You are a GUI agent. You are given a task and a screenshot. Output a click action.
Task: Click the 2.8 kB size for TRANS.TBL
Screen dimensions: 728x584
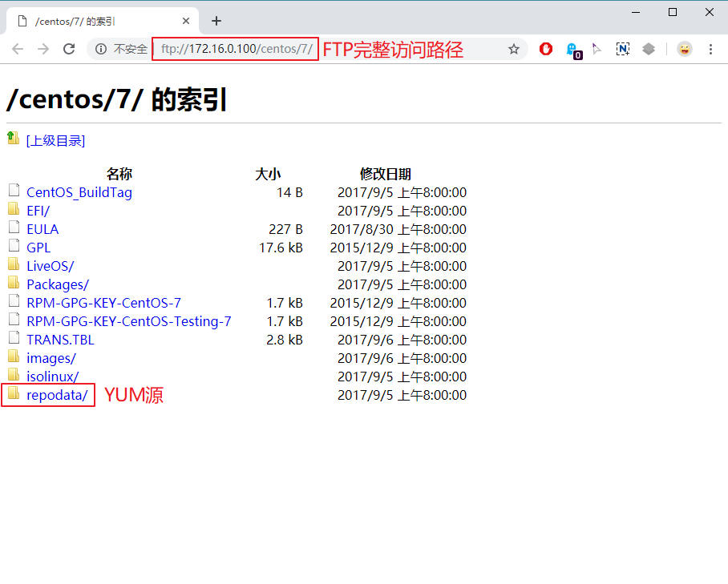click(x=285, y=340)
